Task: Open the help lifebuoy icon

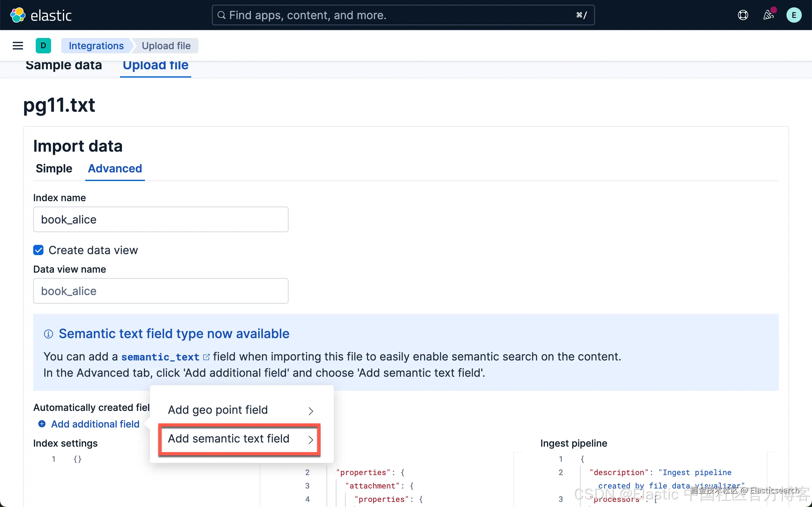Action: point(743,15)
